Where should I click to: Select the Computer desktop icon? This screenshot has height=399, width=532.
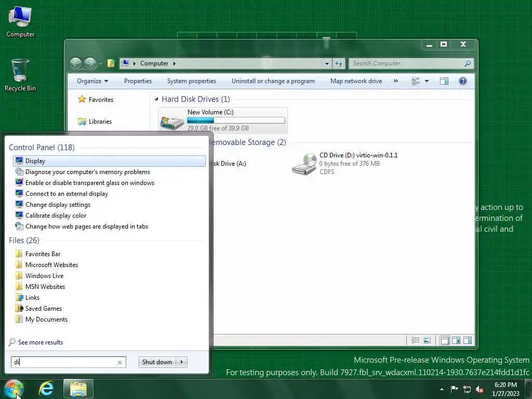point(20,21)
